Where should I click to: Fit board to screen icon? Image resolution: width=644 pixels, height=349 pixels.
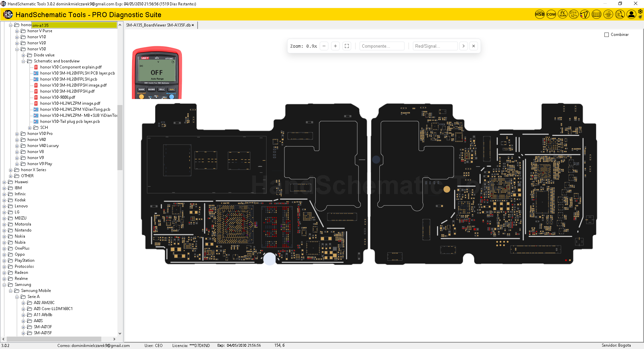pos(347,46)
